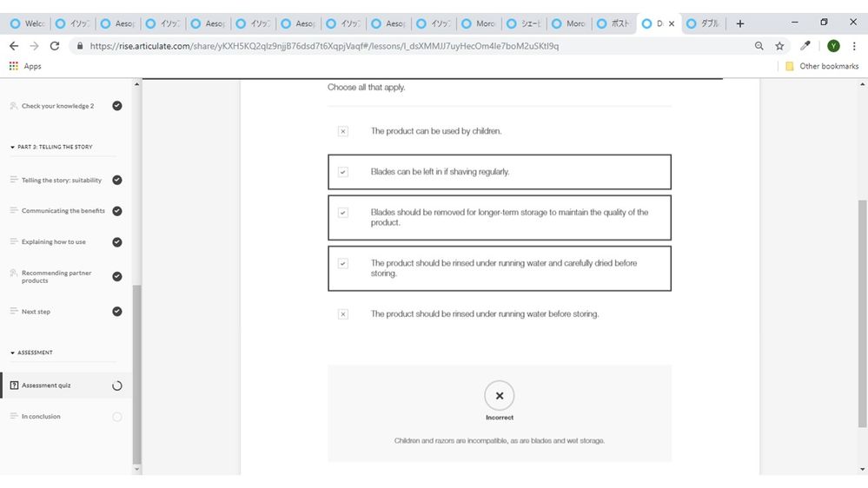
Task: Open the Communicating the benefits lesson
Action: click(x=63, y=211)
